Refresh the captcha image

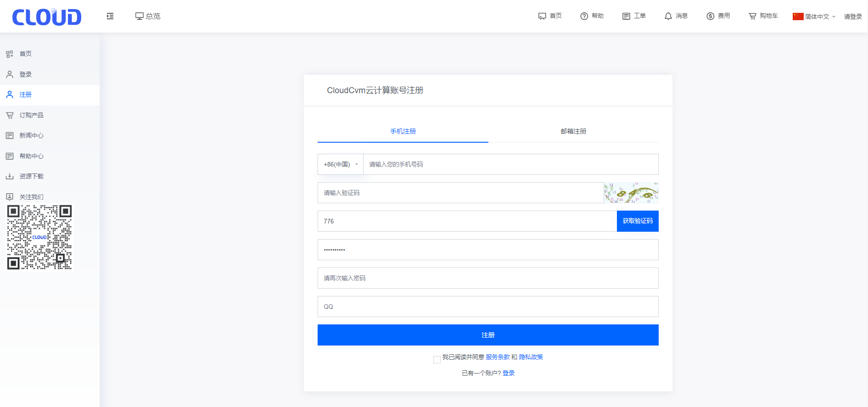pos(631,193)
